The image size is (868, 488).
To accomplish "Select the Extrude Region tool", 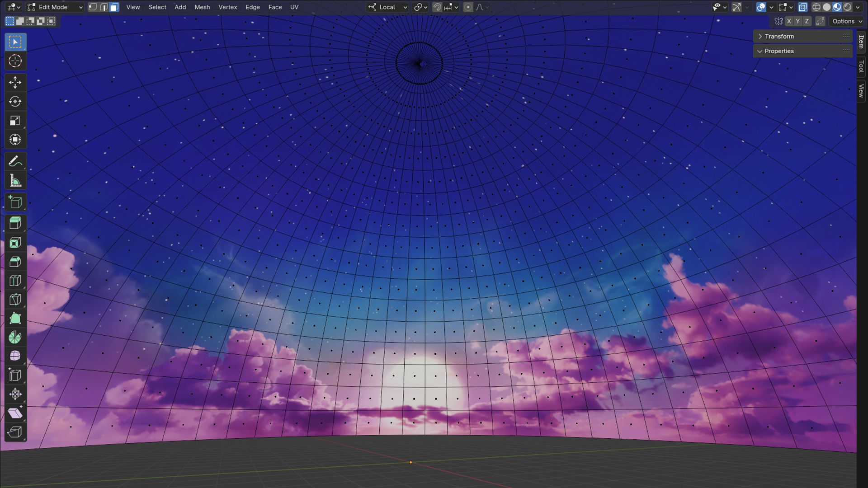I will pyautogui.click(x=15, y=223).
